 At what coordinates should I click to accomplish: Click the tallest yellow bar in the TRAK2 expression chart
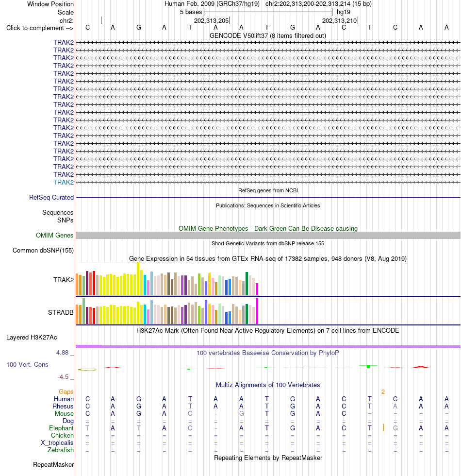tap(138, 279)
